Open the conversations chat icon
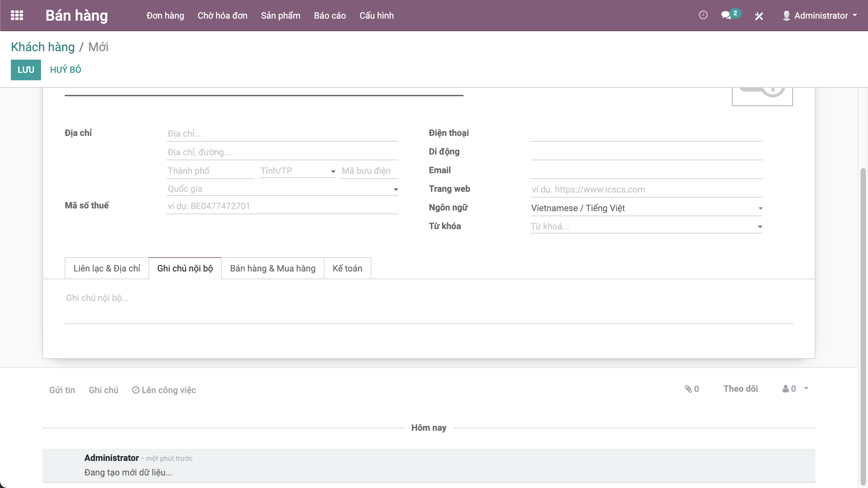The image size is (868, 488). (726, 16)
